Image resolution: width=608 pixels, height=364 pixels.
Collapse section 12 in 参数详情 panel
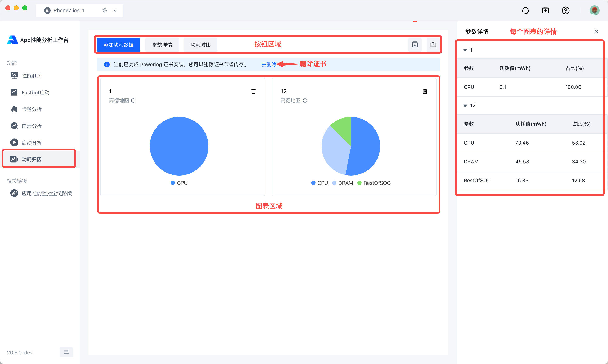click(465, 106)
